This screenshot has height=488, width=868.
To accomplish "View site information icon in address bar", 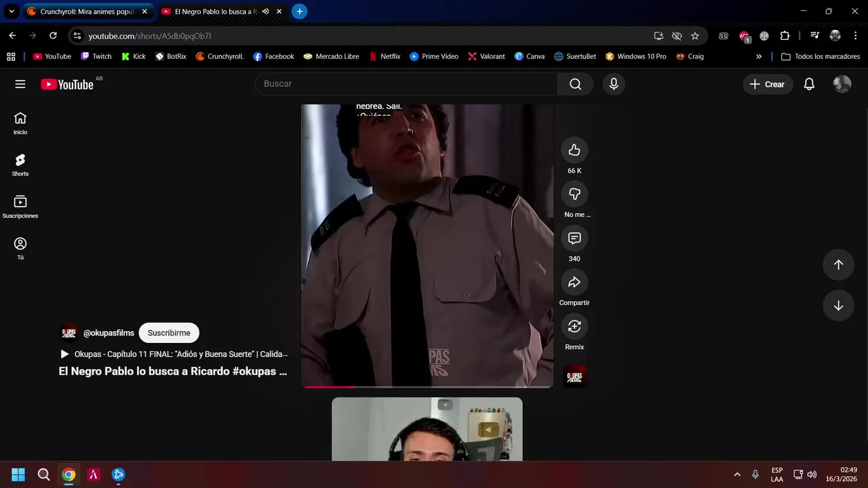I will coord(77,36).
